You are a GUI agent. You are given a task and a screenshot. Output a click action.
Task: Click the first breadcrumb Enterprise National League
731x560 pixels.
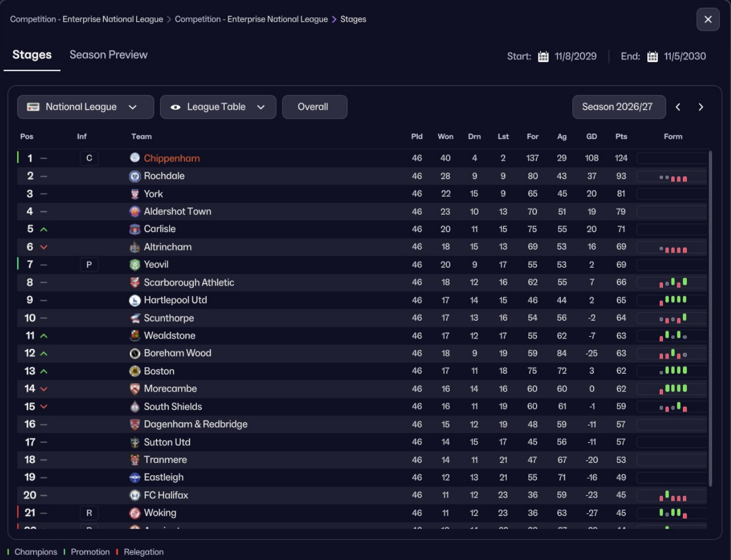[86, 19]
